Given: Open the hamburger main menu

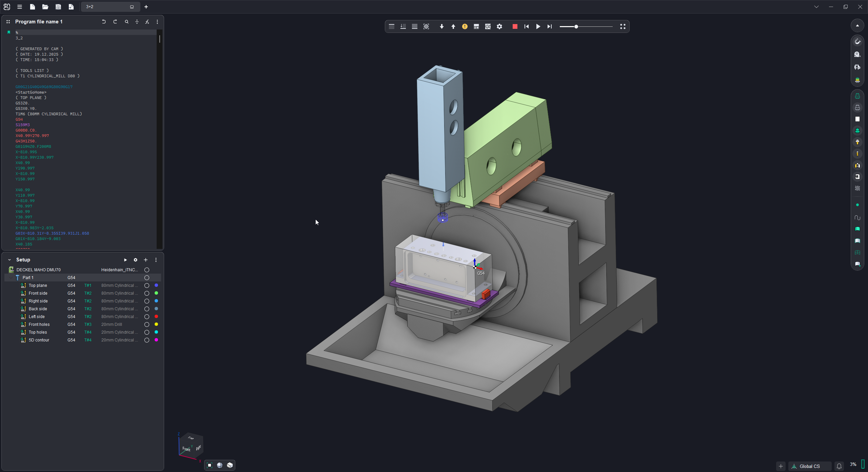Looking at the screenshot, I should pyautogui.click(x=20, y=7).
